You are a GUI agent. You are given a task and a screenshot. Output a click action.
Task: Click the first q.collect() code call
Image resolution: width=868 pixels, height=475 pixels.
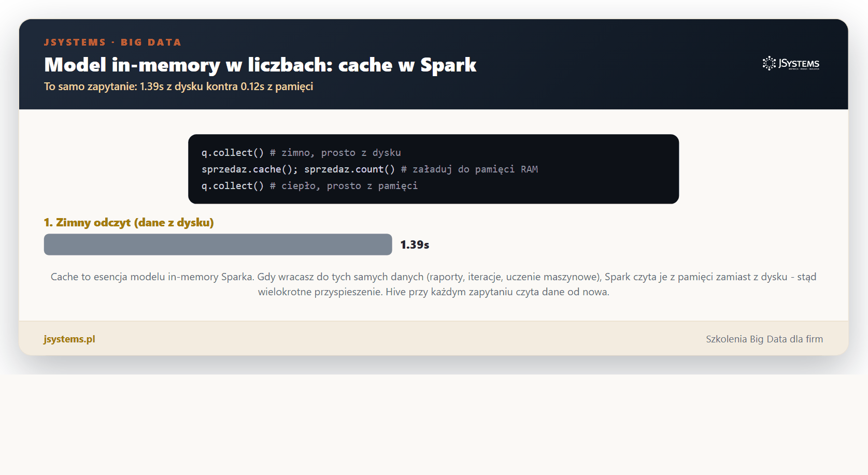pyautogui.click(x=233, y=153)
